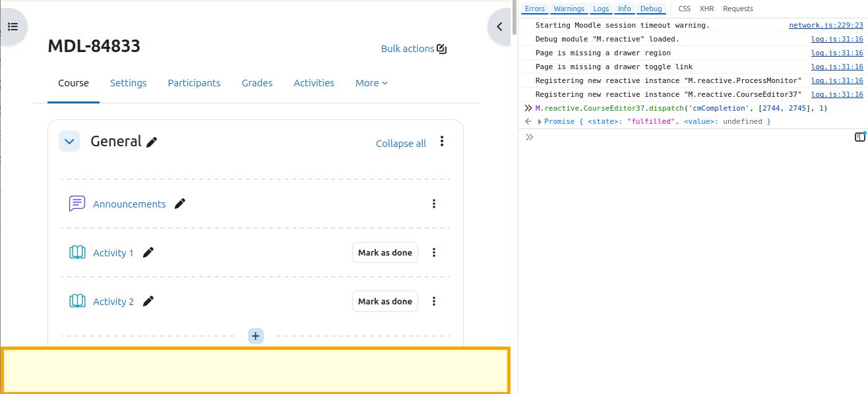Viewport: 868px width, 394px height.
Task: Close the block drawer chevron button
Action: pyautogui.click(x=500, y=27)
